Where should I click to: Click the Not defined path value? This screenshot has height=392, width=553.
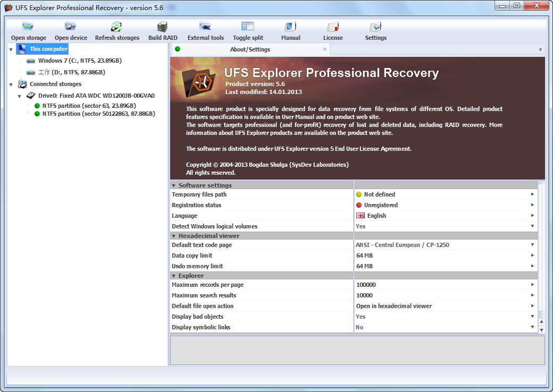tap(380, 194)
